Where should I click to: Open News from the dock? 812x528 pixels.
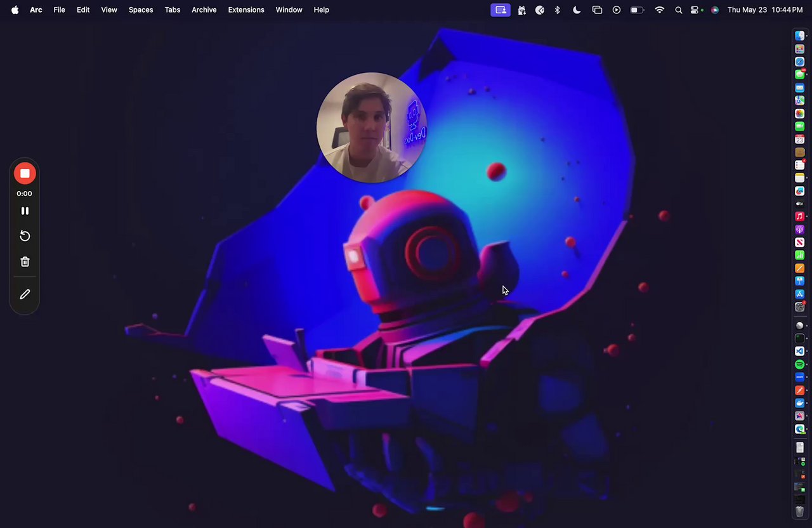(x=800, y=242)
